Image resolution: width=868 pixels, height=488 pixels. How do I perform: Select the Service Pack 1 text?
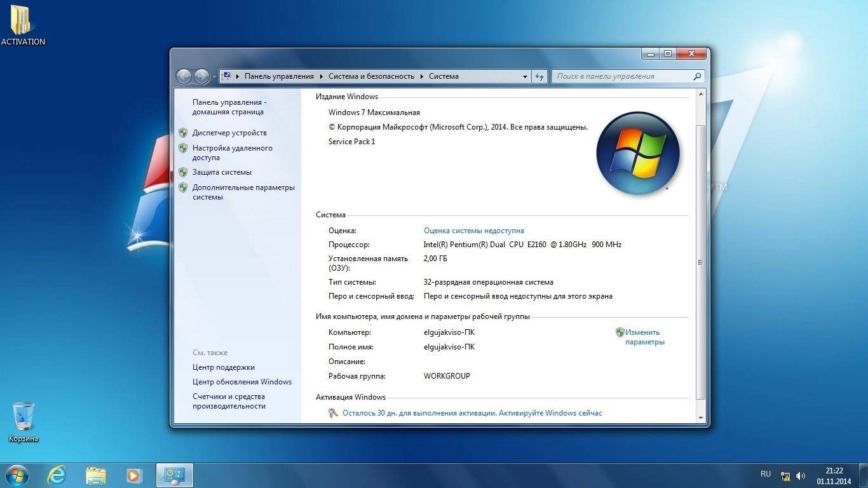(x=351, y=142)
